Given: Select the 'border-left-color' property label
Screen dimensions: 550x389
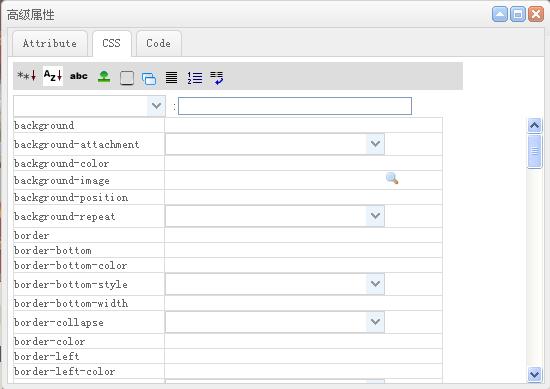Looking at the screenshot, I should (x=65, y=371).
